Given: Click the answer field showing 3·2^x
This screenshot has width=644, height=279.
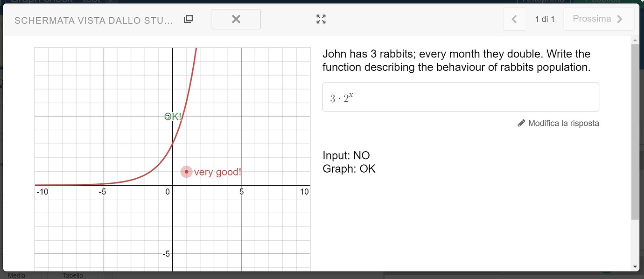Looking at the screenshot, I should (461, 97).
